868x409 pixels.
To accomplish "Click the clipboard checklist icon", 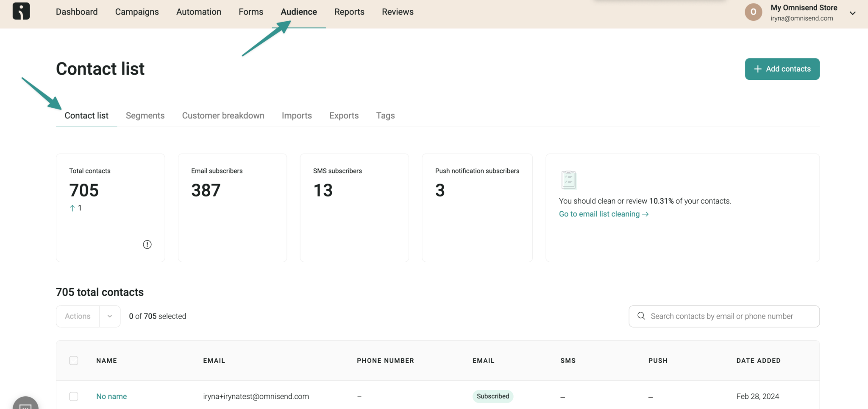I will pyautogui.click(x=568, y=180).
